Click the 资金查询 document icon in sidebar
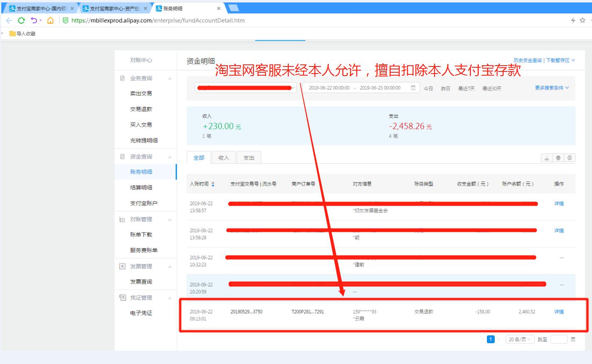 (x=122, y=157)
